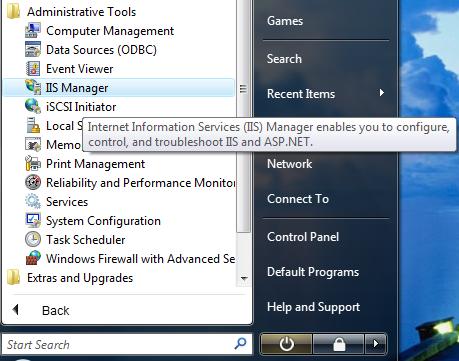Open Search from the Start menu
The image size is (459, 361).
284,59
